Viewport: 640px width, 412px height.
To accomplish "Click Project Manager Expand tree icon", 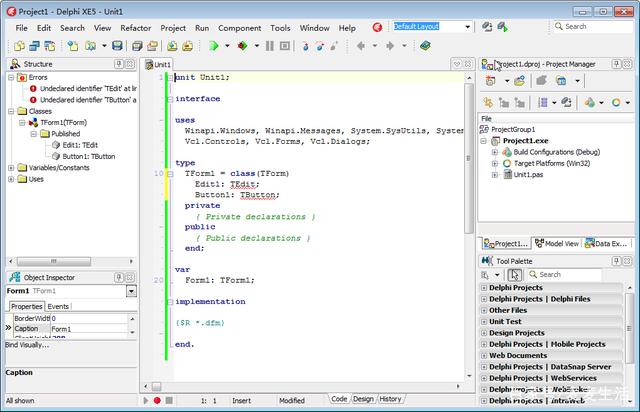I will (x=504, y=102).
